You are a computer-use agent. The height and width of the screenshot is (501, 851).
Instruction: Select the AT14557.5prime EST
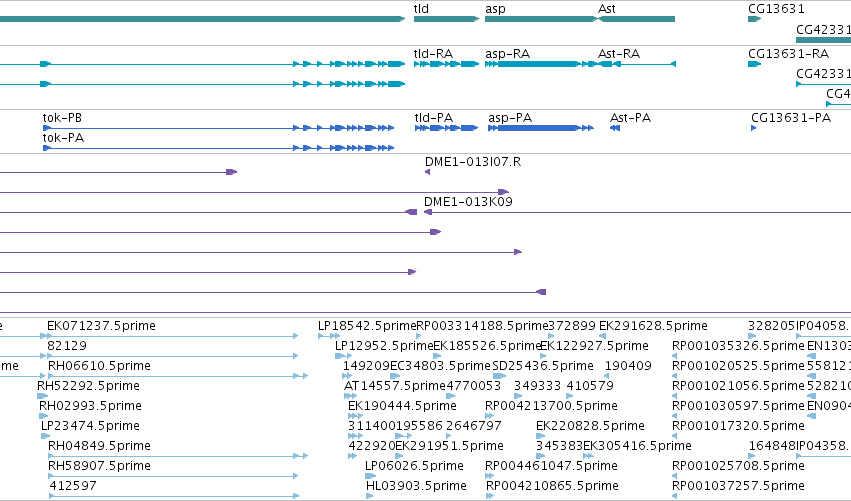tap(395, 386)
